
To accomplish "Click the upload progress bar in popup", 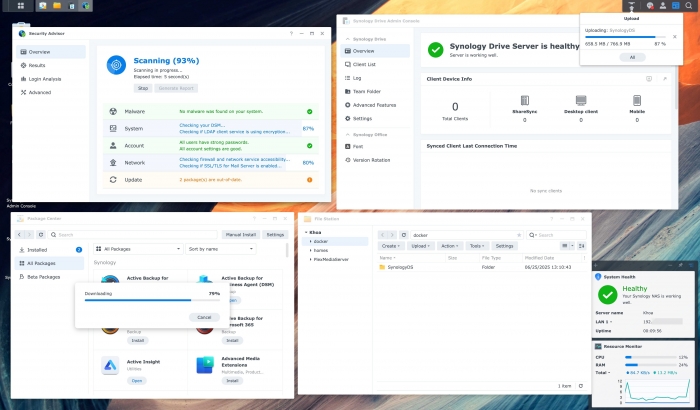I will click(x=625, y=37).
